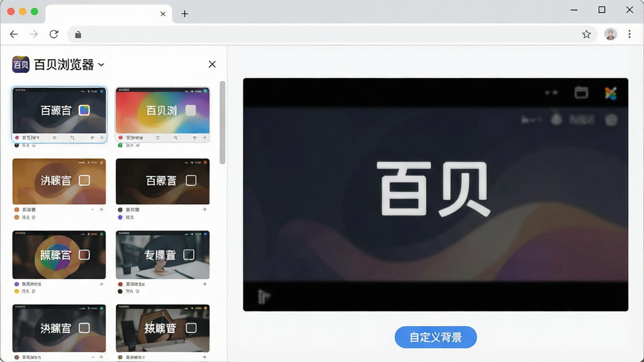View site info via the lock icon
The height and width of the screenshot is (362, 644).
(x=78, y=35)
